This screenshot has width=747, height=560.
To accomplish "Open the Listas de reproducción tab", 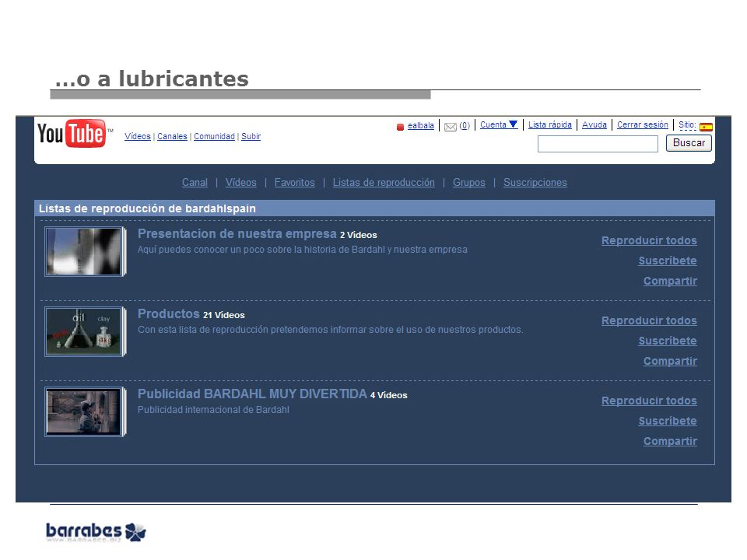I will coord(384,182).
